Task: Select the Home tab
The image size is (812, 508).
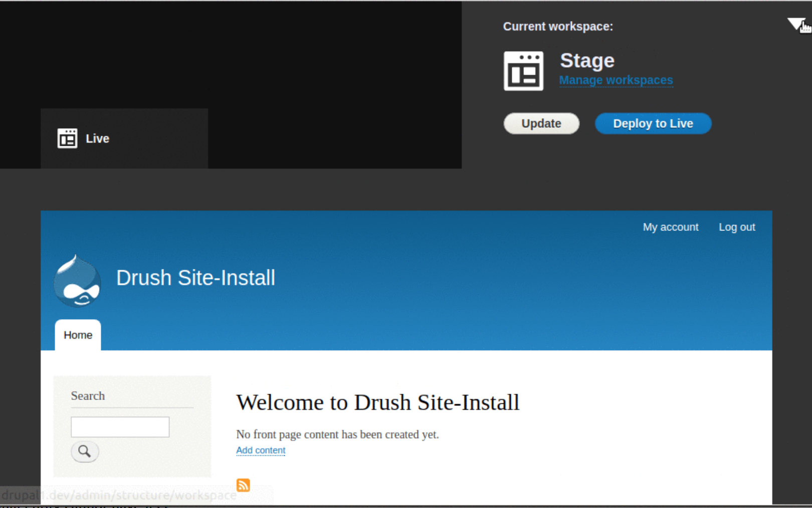Action: (x=78, y=335)
